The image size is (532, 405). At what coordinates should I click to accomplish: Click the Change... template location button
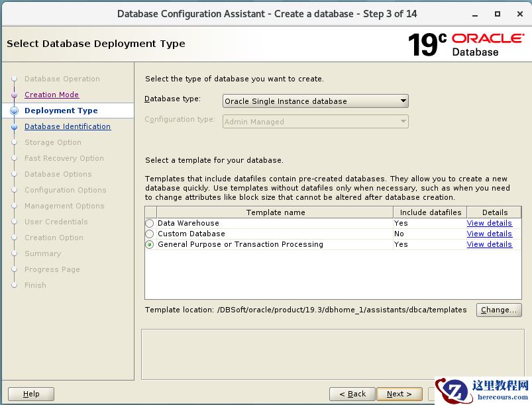click(499, 310)
